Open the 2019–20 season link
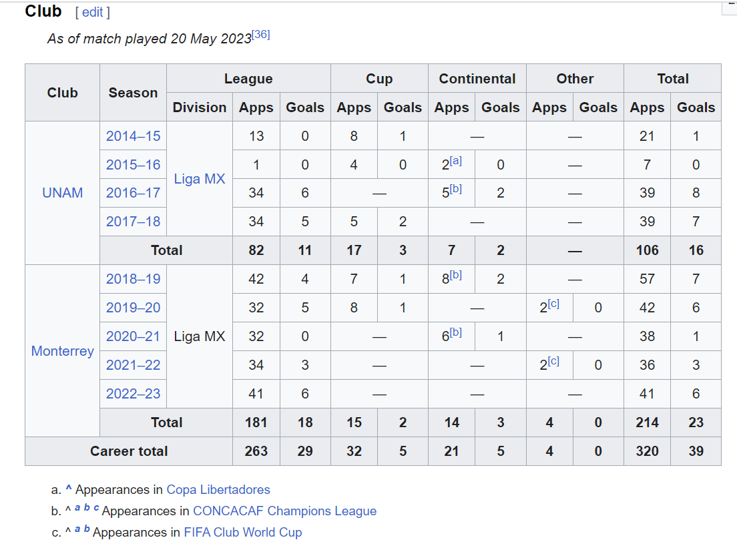 [x=133, y=307]
